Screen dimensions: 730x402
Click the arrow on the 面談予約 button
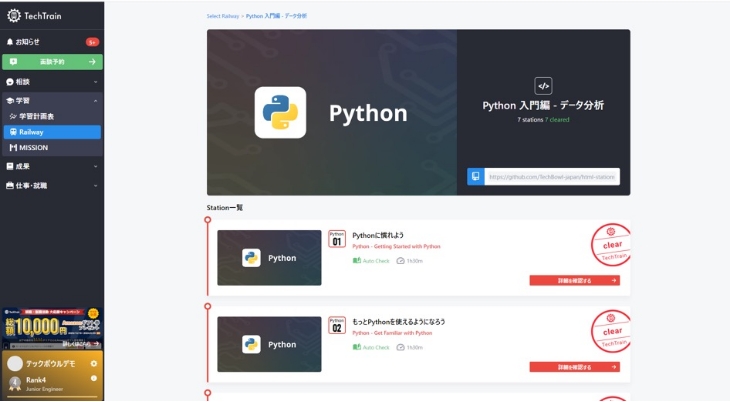pos(92,61)
